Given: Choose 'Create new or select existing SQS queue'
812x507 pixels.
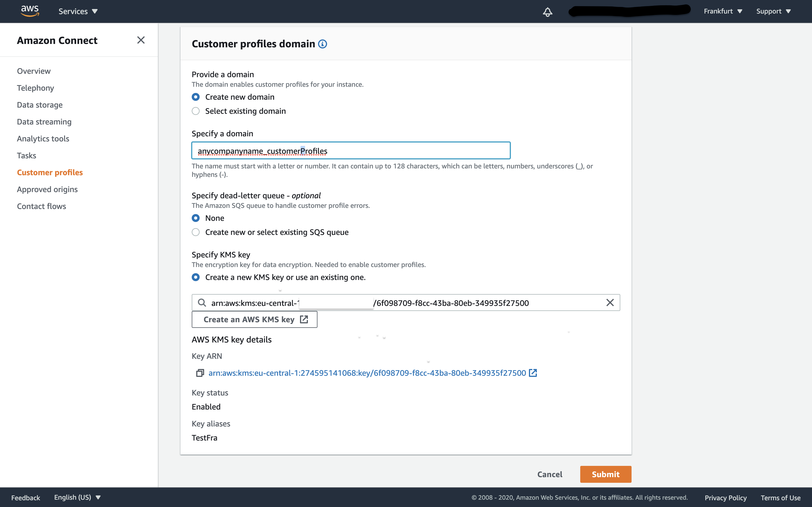Looking at the screenshot, I should [196, 232].
